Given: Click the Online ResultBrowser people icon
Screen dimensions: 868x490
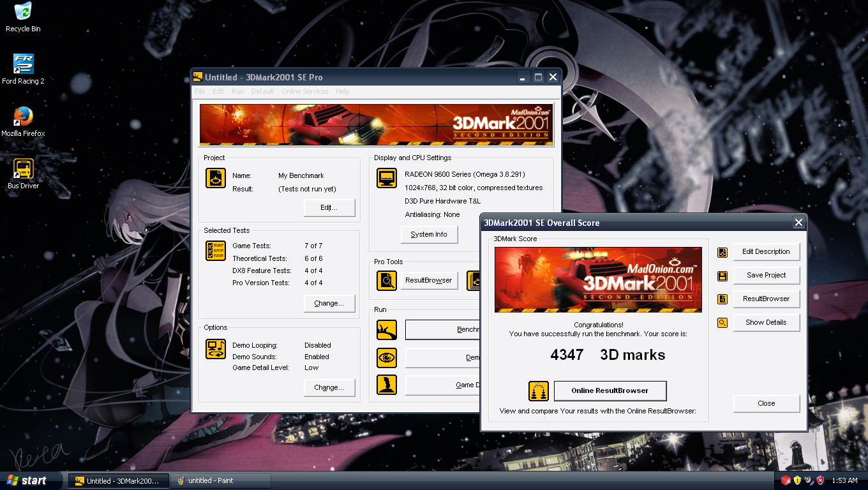Looking at the screenshot, I should point(539,391).
